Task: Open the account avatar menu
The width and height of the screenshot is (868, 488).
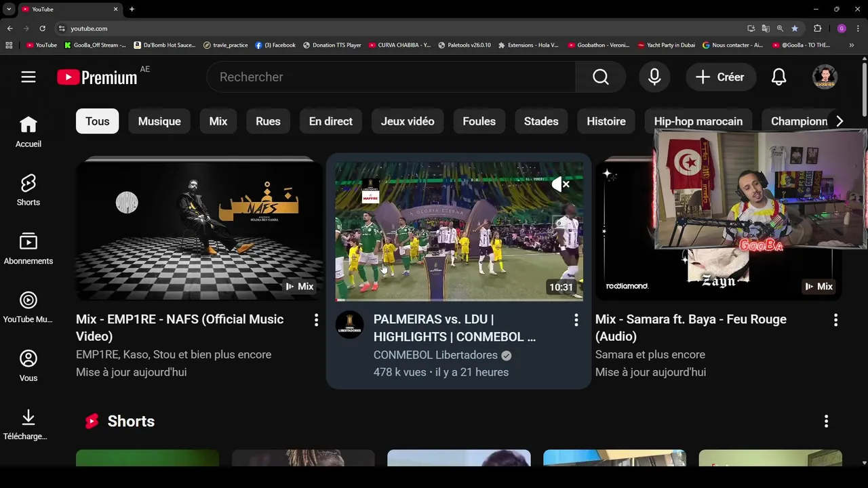Action: (x=825, y=77)
